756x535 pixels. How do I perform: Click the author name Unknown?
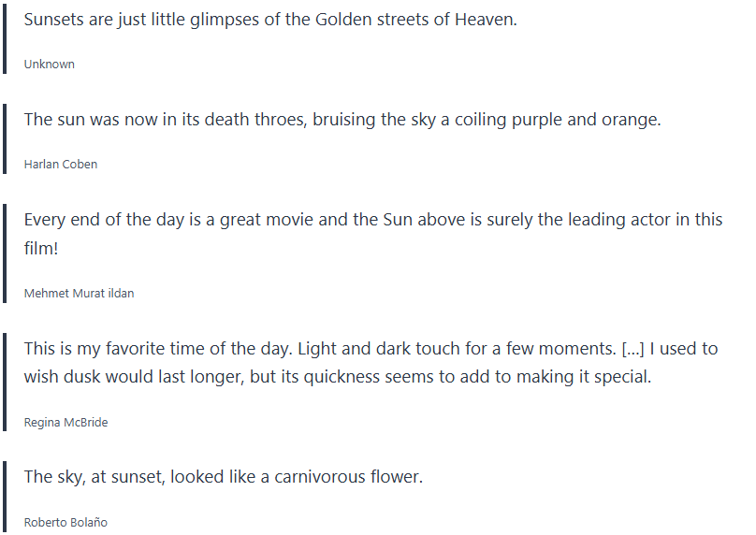tap(50, 65)
